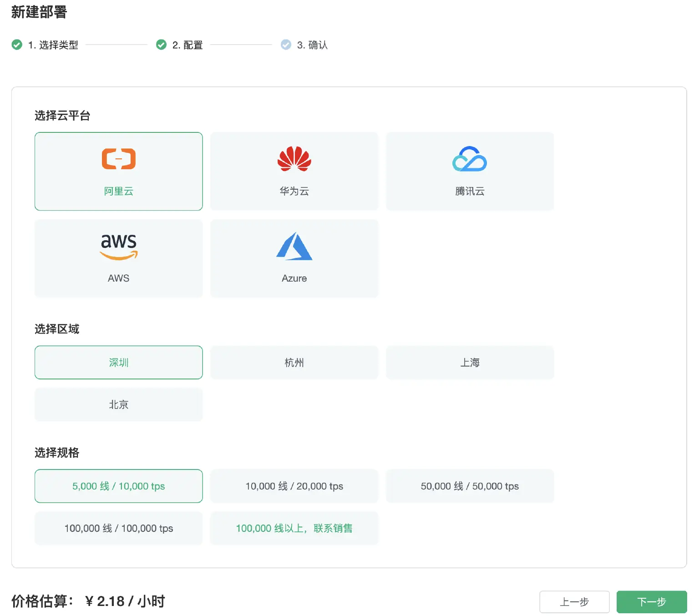Click the step 2 green checkmark icon

pos(161,45)
